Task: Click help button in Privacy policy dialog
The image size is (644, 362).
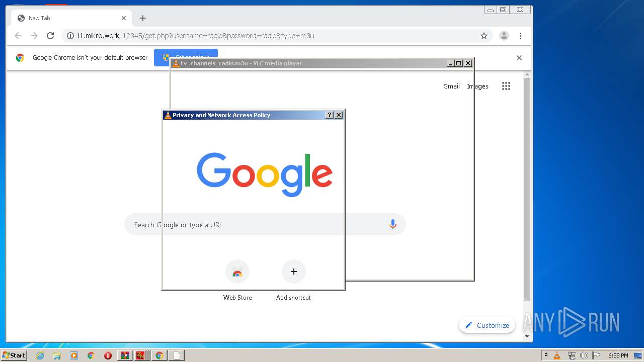Action: 330,115
